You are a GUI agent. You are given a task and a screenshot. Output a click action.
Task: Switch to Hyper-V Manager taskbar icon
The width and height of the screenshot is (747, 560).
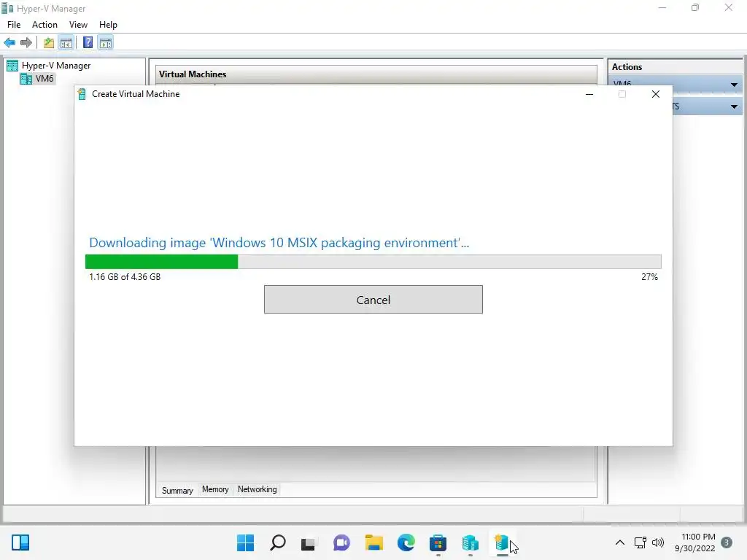471,542
